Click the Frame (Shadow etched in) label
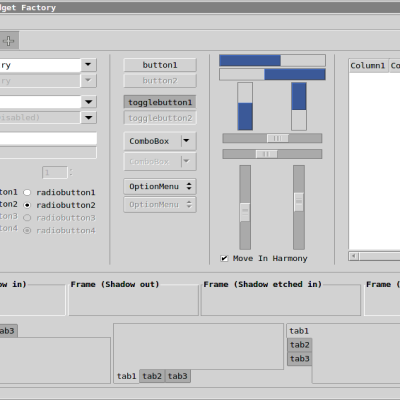 (x=263, y=284)
